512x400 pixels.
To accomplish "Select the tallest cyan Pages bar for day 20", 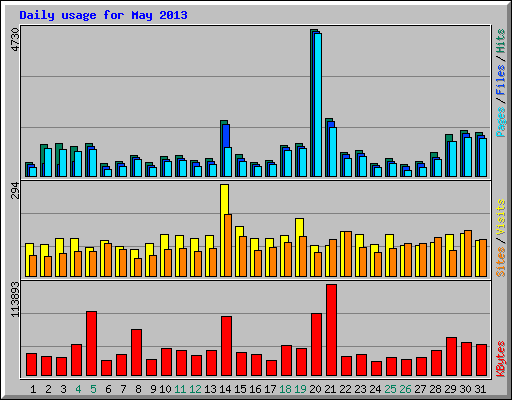I will 318,105.
